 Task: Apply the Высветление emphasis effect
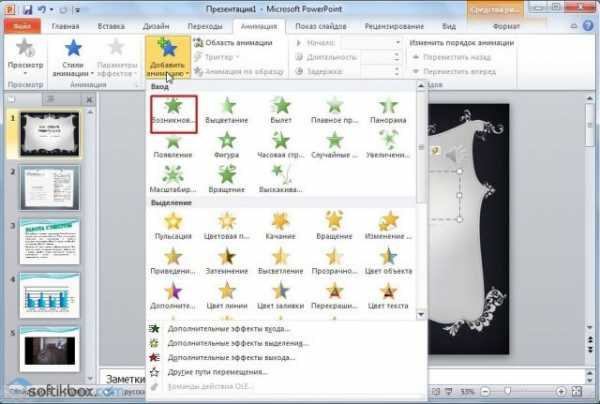pyautogui.click(x=281, y=262)
